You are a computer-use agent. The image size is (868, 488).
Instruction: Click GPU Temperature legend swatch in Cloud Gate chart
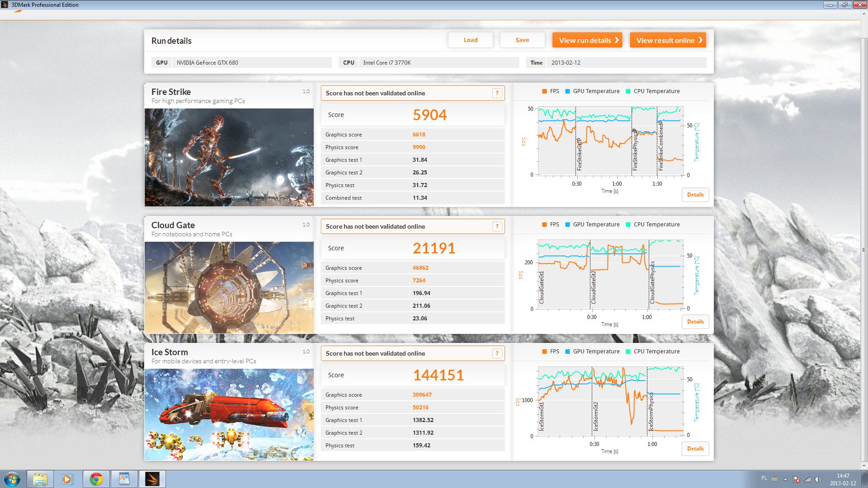pyautogui.click(x=567, y=225)
